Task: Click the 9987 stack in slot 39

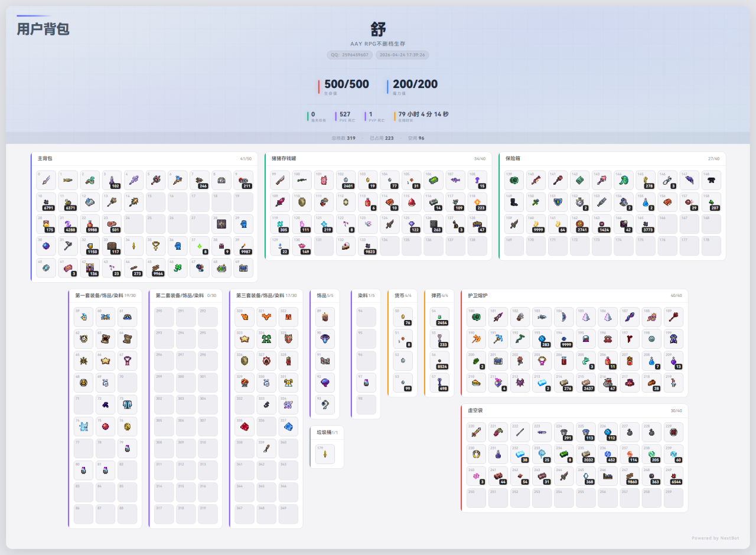Action: 243,246
